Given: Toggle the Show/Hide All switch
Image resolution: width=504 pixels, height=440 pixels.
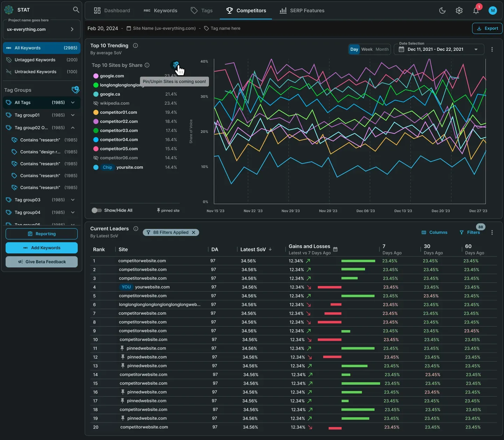Looking at the screenshot, I should [97, 210].
